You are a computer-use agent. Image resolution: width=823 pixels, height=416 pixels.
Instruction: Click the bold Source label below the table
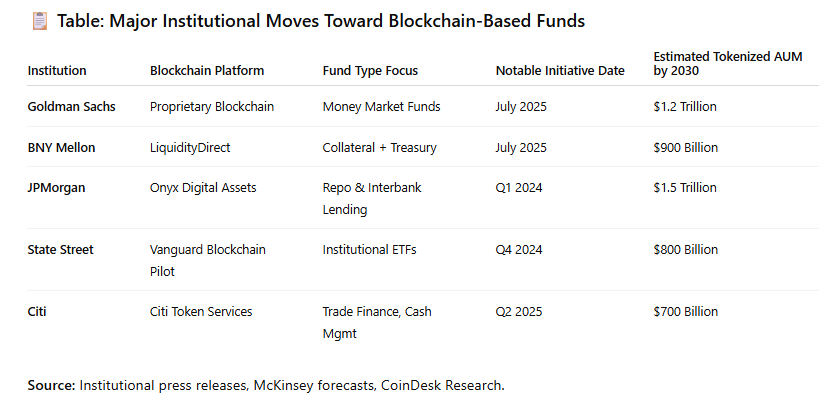[x=51, y=384]
